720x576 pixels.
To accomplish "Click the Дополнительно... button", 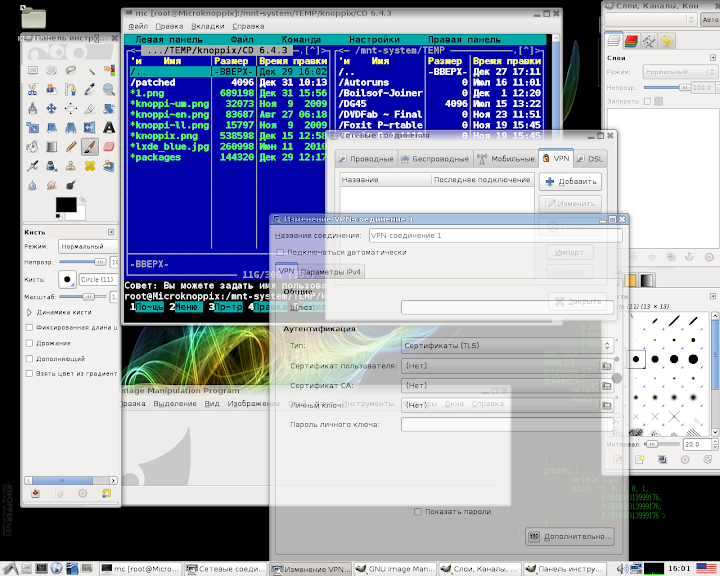I will pos(570,536).
